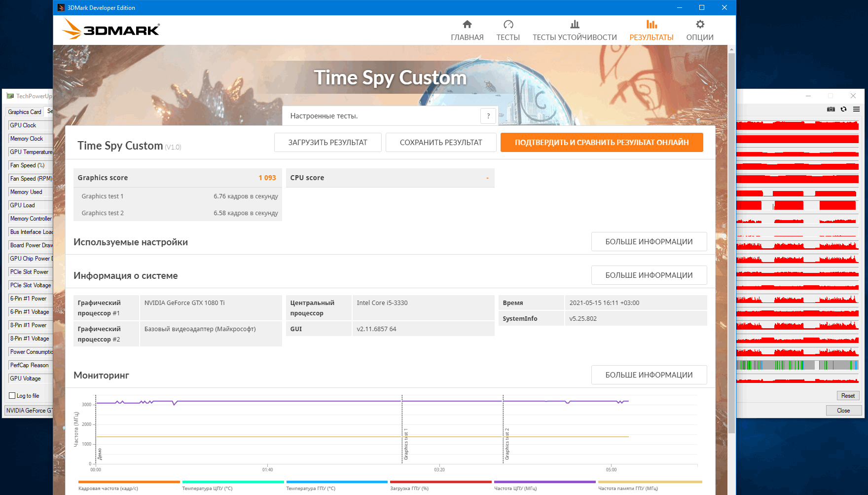Viewport: 868px width, 495px height.
Task: Open the ГЛАВНАЯ home tab
Action: (x=467, y=31)
